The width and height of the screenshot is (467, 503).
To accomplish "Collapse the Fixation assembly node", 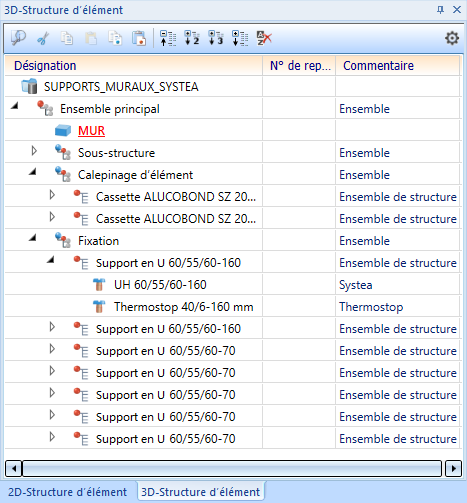I will pyautogui.click(x=32, y=238).
